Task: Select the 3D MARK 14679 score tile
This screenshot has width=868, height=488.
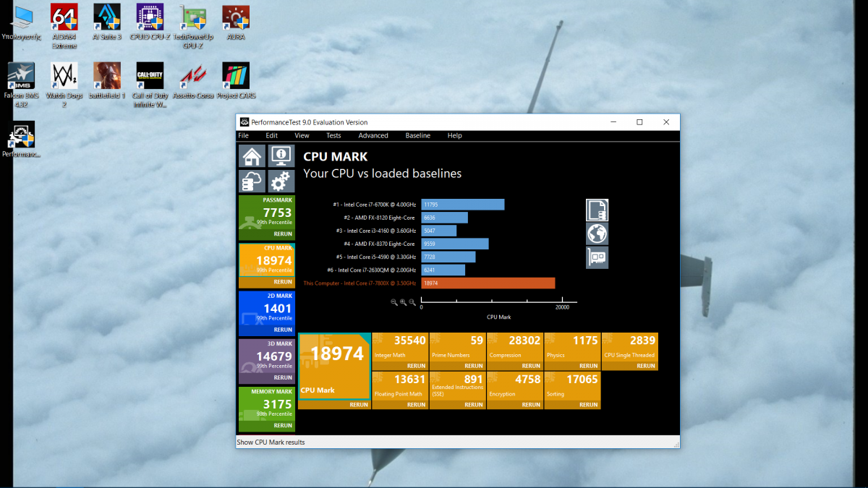Action: click(267, 356)
